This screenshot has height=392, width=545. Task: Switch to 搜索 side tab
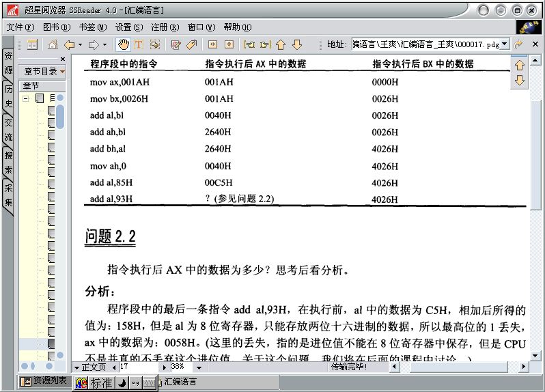click(8, 163)
